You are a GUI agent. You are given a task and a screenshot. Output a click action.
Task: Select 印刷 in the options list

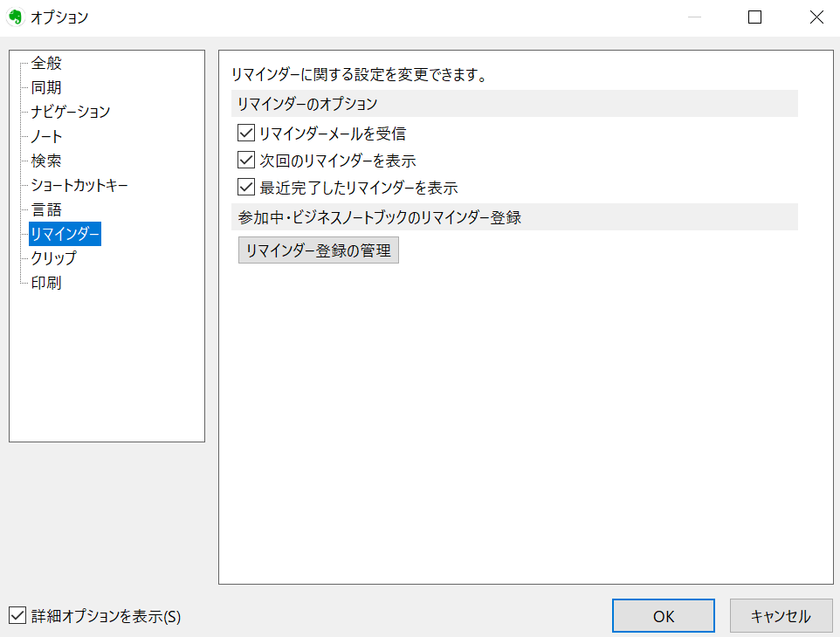[46, 283]
